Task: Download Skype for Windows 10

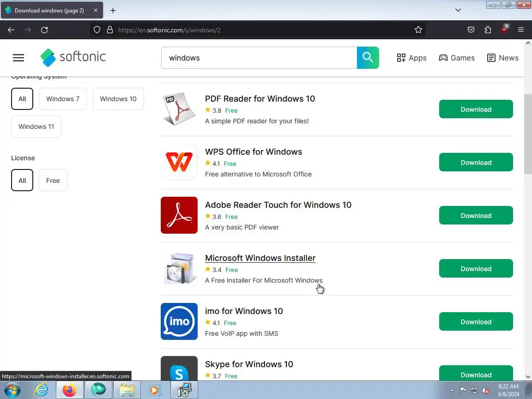Action: (476, 373)
